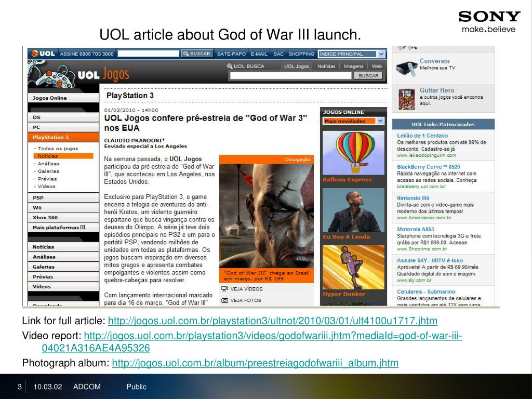
Task: Click the Kratos God of War image
Action: [x=267, y=216]
